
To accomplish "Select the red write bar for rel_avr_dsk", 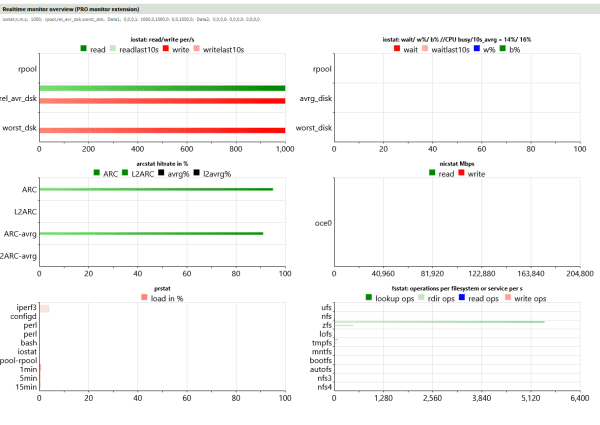I will tap(162, 101).
